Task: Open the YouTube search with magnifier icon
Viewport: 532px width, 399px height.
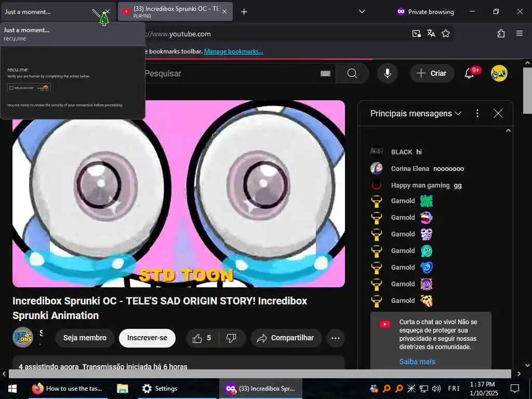Action: click(x=352, y=73)
